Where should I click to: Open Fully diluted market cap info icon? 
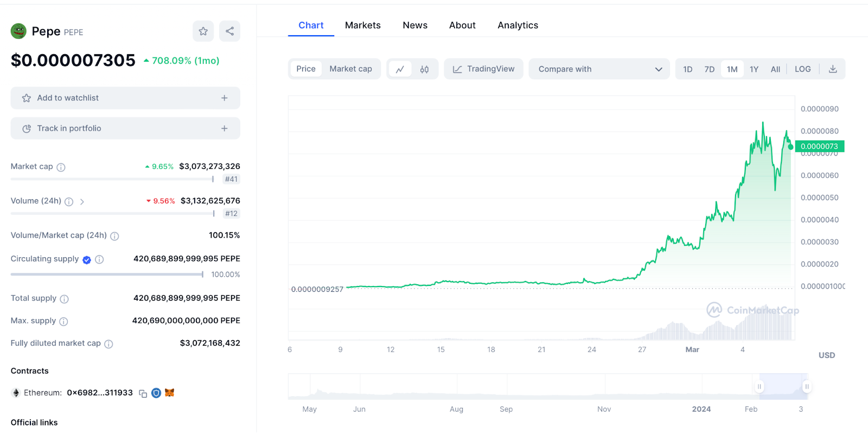[108, 344]
